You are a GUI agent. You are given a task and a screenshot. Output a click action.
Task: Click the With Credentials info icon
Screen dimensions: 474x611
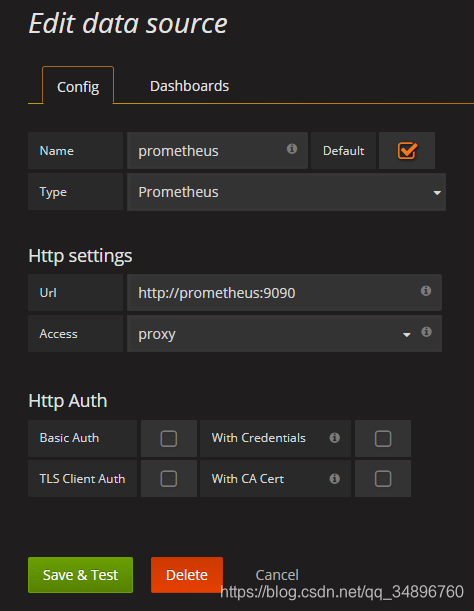tap(334, 438)
